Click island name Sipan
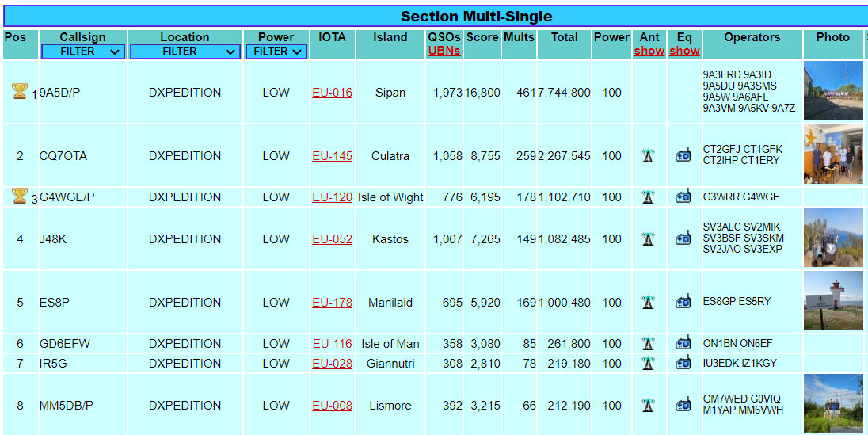 coord(390,93)
